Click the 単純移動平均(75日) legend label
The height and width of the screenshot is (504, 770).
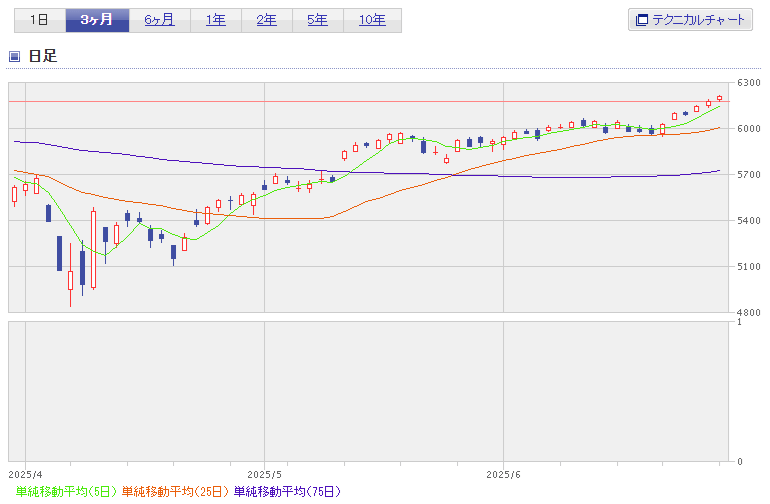[287, 491]
